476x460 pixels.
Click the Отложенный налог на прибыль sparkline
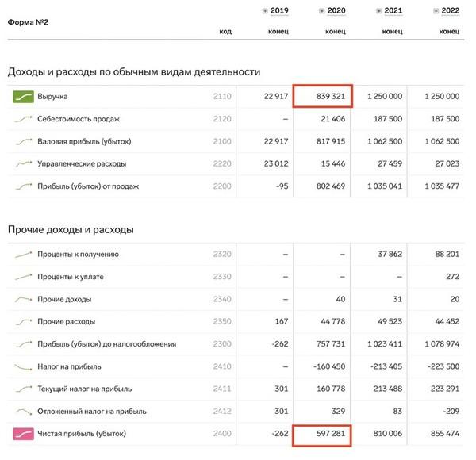[23, 412]
